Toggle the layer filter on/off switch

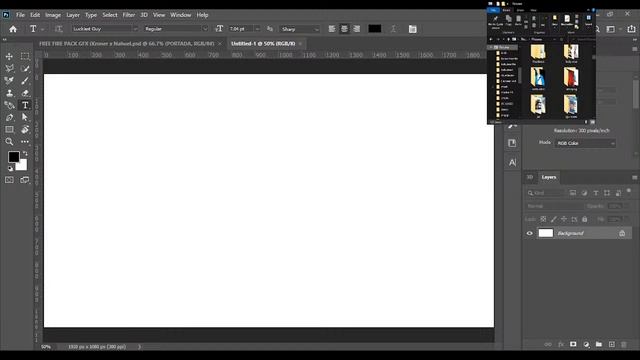[629, 191]
